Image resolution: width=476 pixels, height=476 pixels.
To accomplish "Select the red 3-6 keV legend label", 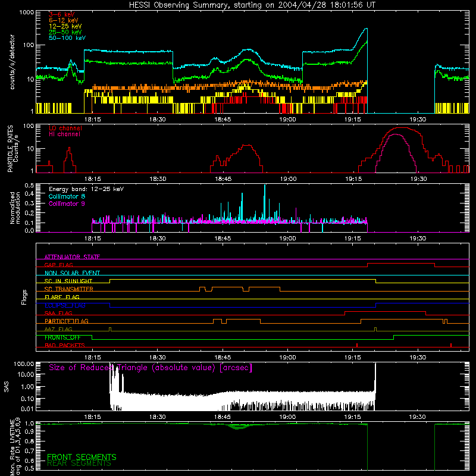I will [x=61, y=14].
